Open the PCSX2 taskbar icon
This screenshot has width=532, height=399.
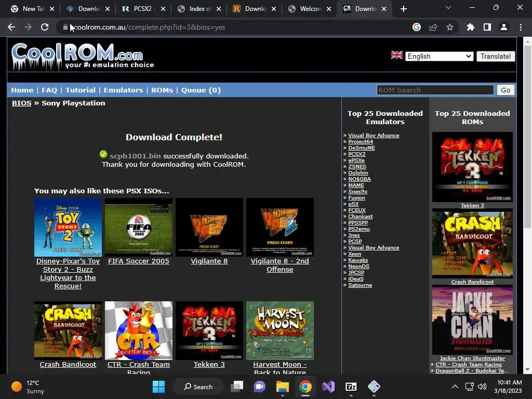tap(374, 387)
